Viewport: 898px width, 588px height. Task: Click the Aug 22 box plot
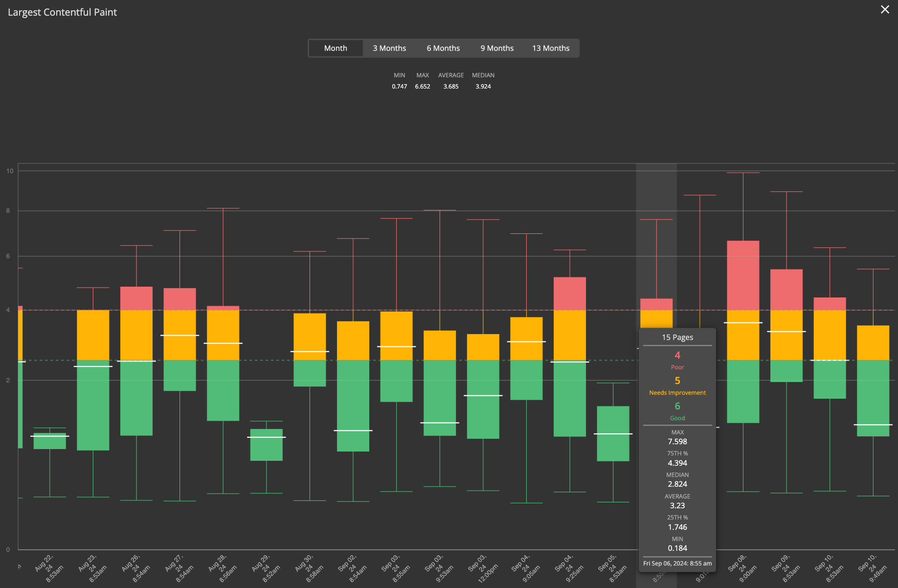49,440
